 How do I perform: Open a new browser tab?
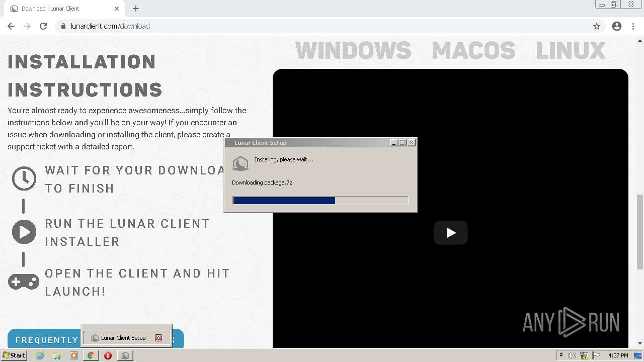[136, 9]
